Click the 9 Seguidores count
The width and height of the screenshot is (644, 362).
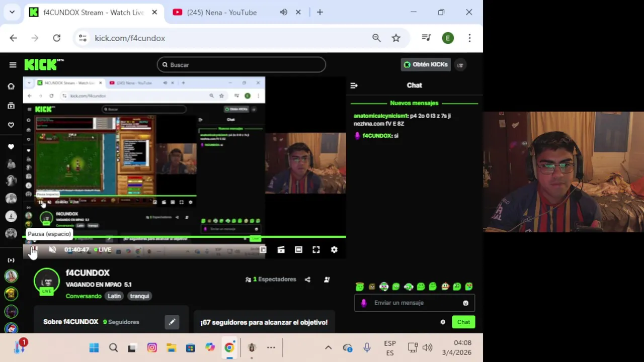point(121,322)
